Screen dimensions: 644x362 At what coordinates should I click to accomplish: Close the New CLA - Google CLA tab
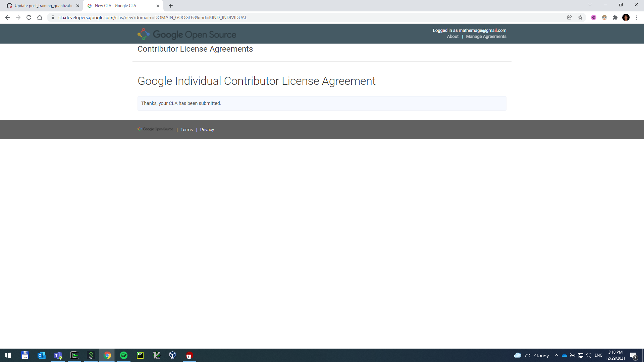click(x=158, y=6)
